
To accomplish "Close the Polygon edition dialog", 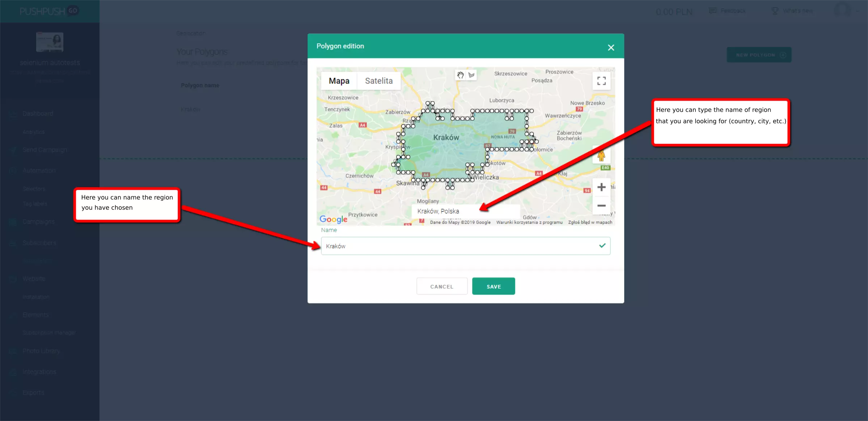I will coord(611,47).
